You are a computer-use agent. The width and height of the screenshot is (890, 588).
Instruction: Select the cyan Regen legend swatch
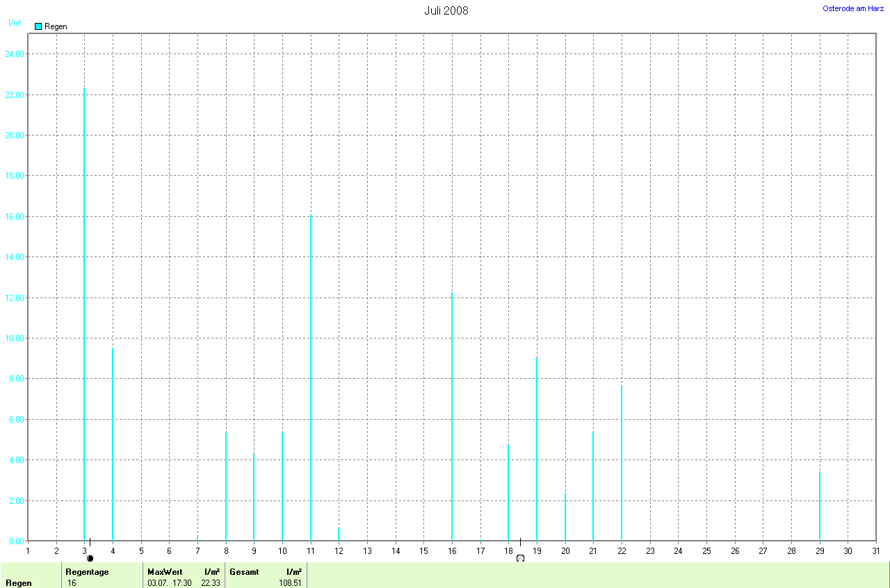[38, 26]
